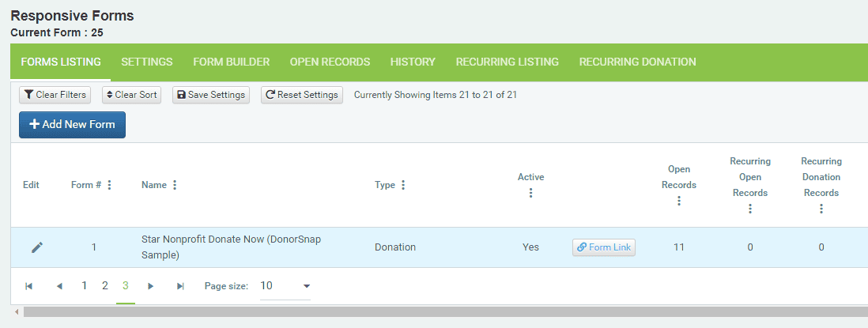Click the Add New Form button
Viewport: 868px width, 328px height.
click(x=73, y=124)
